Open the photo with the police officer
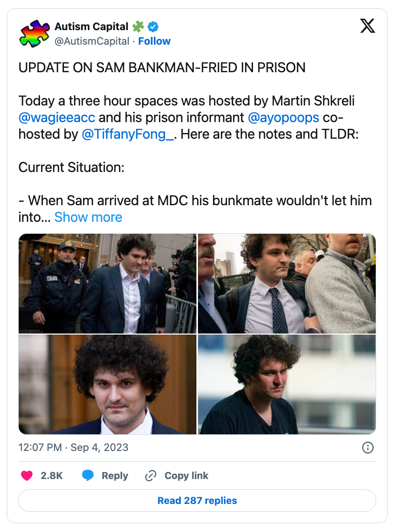 pos(108,284)
